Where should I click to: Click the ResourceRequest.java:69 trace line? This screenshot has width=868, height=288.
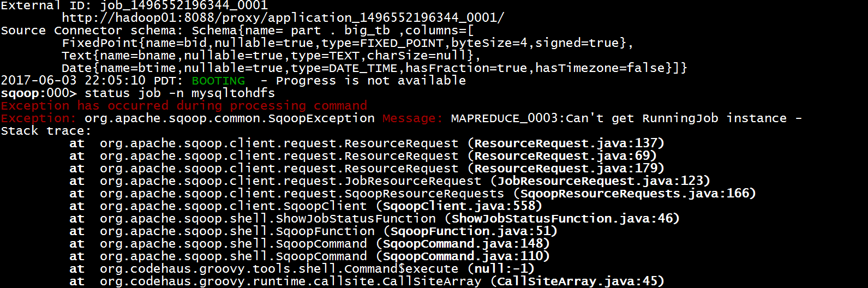click(x=363, y=156)
